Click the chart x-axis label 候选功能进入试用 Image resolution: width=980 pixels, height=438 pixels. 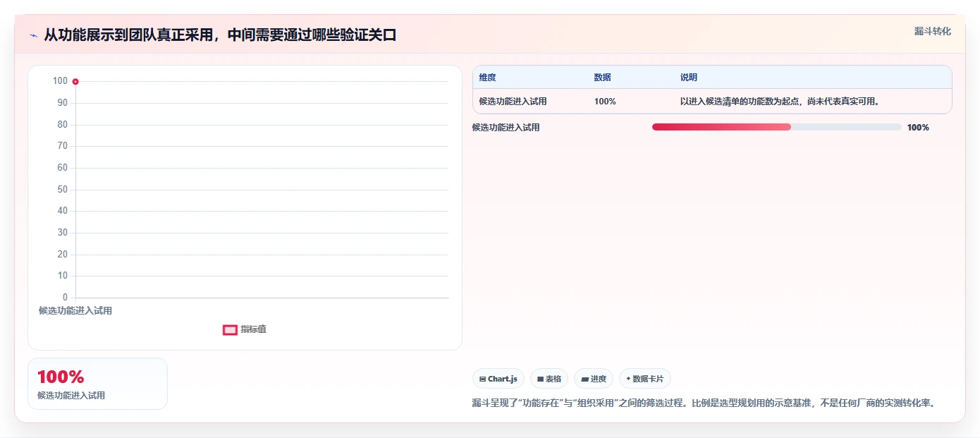coord(75,311)
